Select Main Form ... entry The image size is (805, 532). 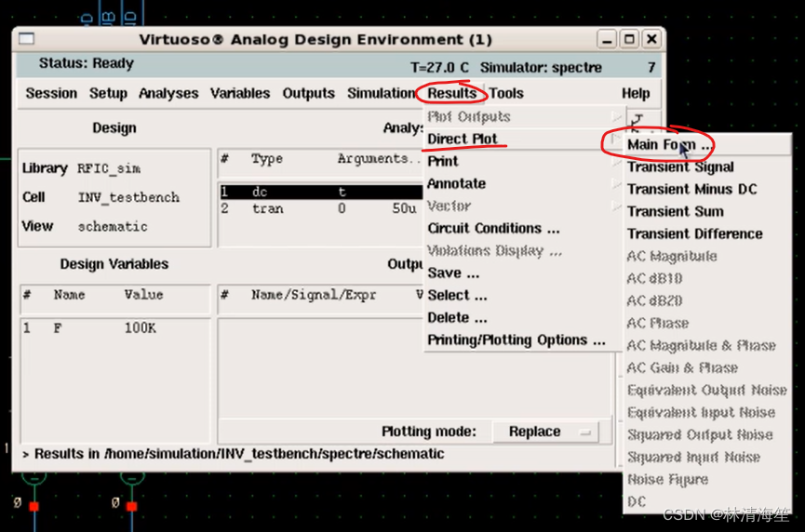click(707, 145)
